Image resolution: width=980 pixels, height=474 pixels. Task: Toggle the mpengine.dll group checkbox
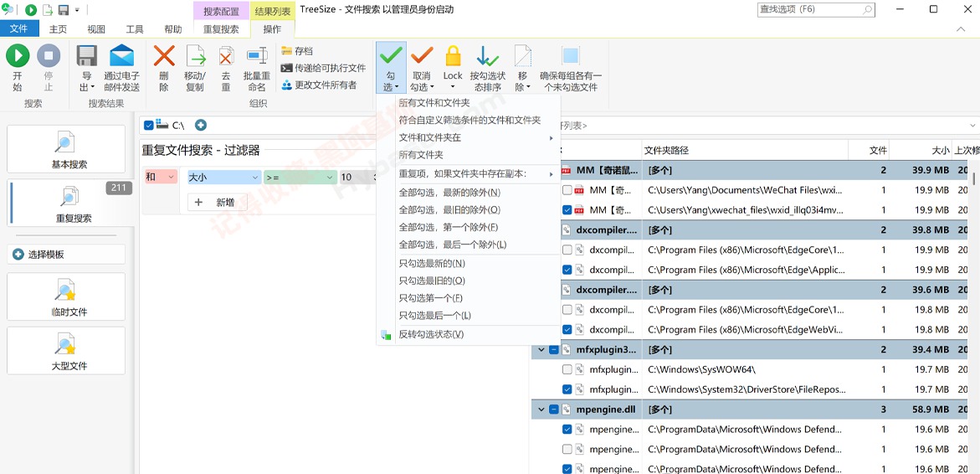click(x=554, y=410)
